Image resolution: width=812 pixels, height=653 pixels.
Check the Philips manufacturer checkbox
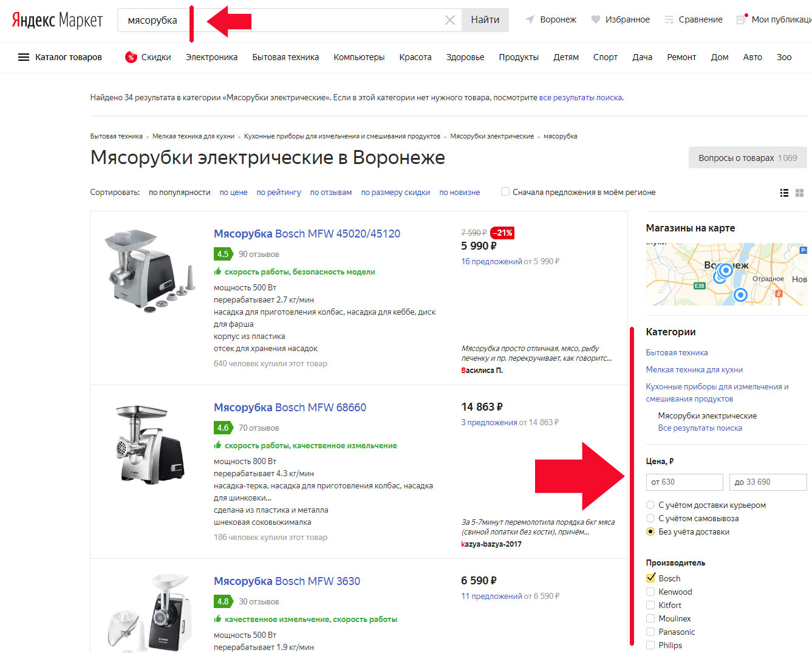650,645
